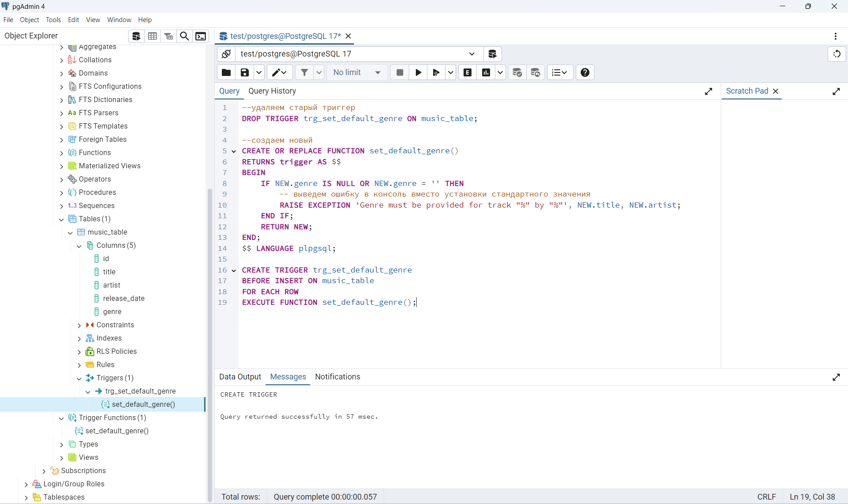
Task: Execute the query with play button
Action: (x=418, y=72)
